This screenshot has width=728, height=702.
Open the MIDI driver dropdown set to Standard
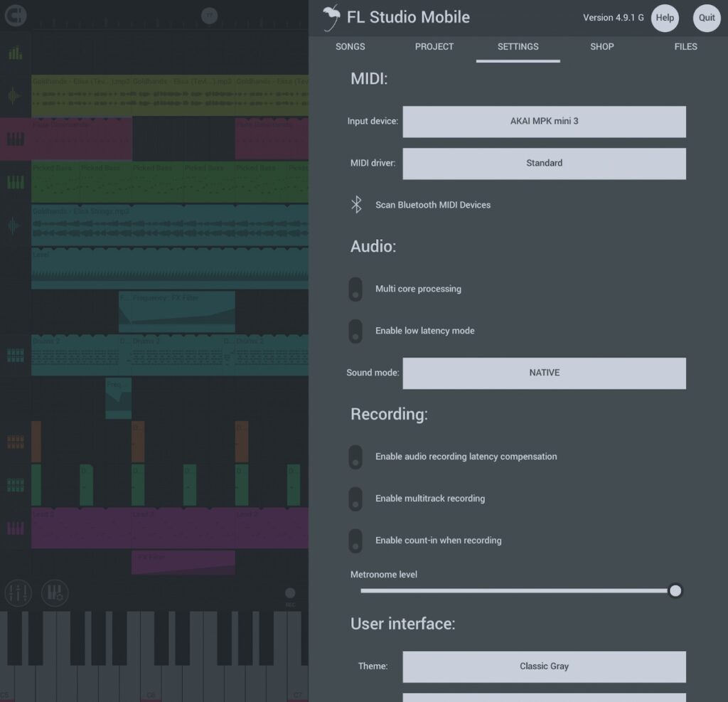click(544, 164)
